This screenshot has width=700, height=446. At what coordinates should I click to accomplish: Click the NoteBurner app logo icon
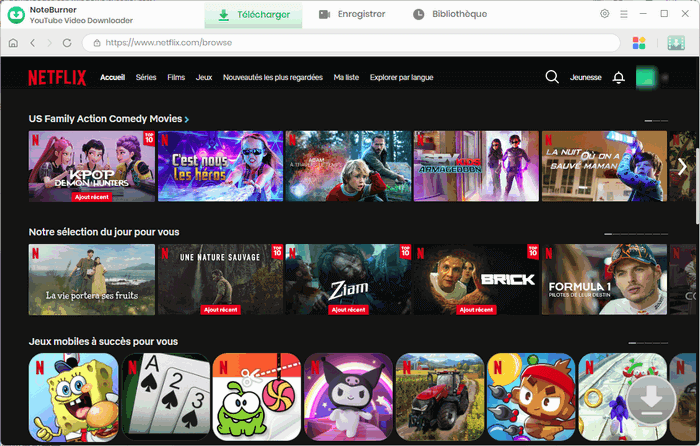click(16, 15)
